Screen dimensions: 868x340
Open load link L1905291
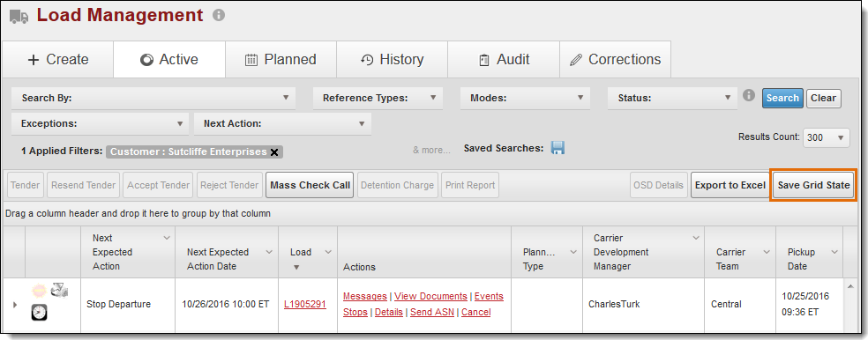click(x=305, y=305)
